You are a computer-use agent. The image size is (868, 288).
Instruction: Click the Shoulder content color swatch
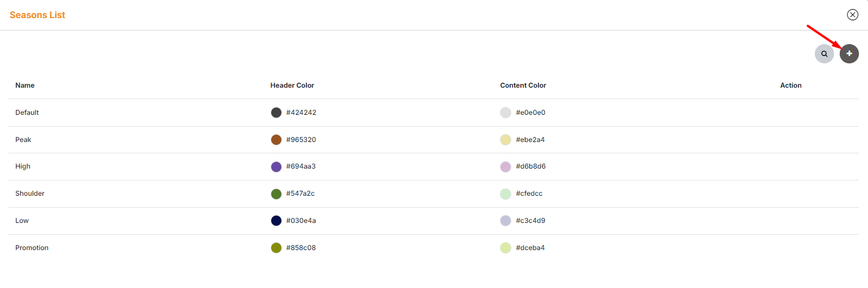click(506, 194)
